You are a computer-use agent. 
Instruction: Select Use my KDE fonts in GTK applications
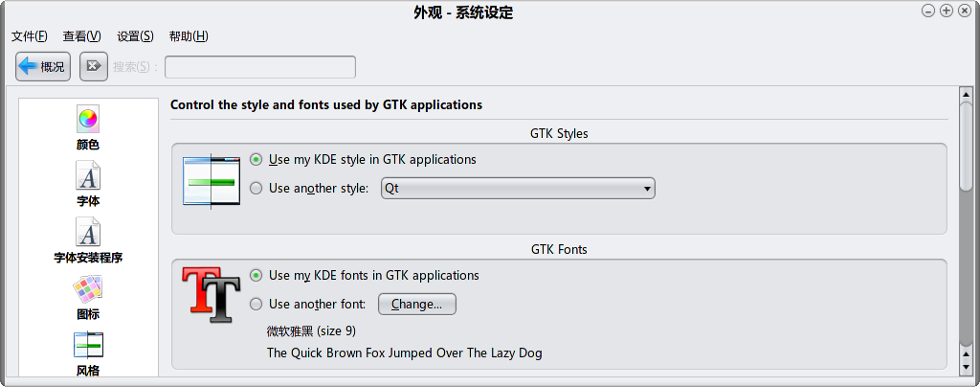[x=256, y=276]
